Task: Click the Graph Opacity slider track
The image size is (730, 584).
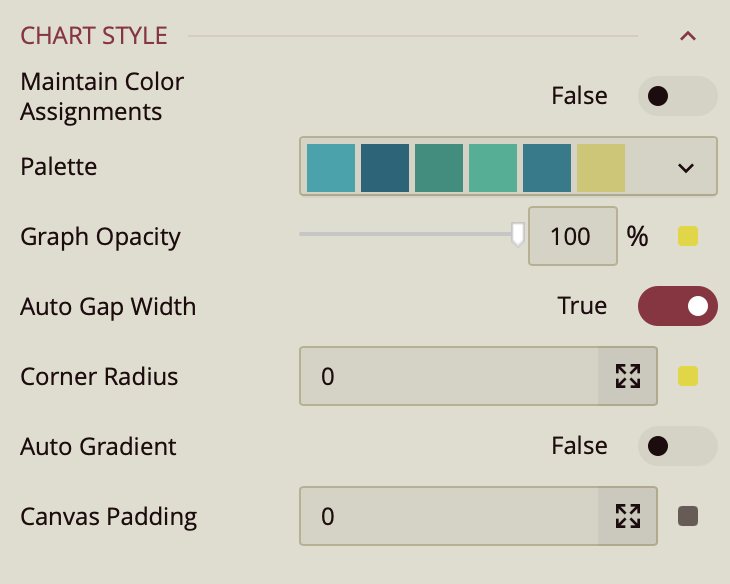Action: point(400,234)
